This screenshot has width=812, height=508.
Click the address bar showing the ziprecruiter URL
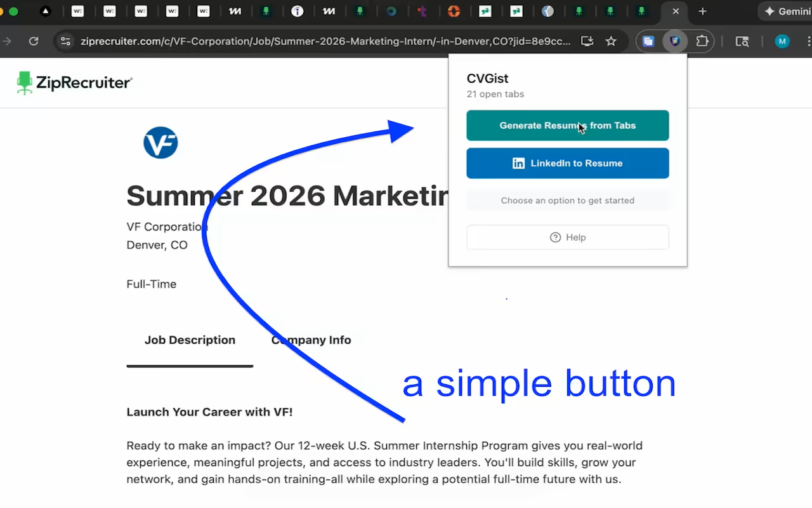pyautogui.click(x=285, y=41)
